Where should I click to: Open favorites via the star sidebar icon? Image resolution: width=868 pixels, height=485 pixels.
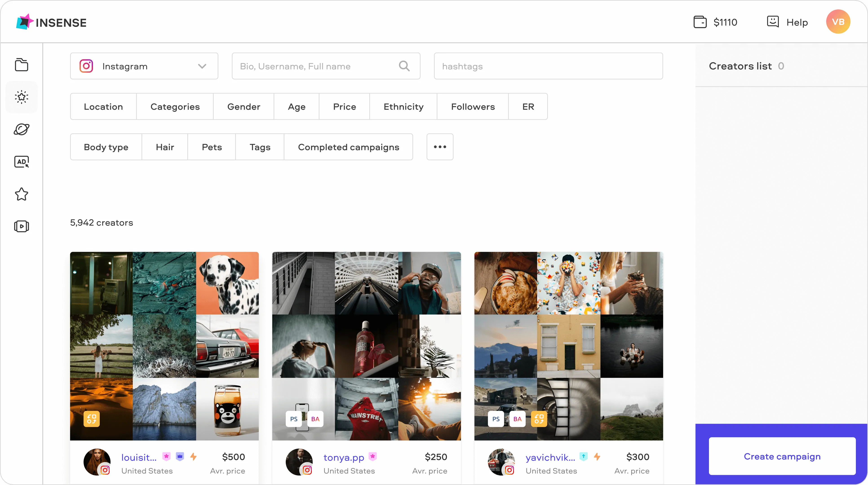coord(21,194)
